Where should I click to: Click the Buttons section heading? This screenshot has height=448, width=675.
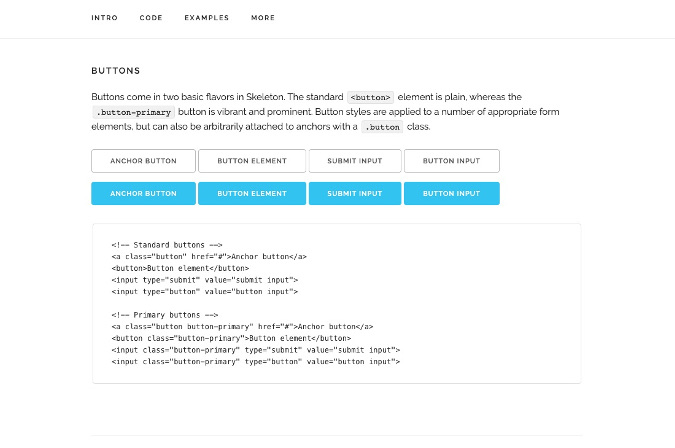coord(116,72)
